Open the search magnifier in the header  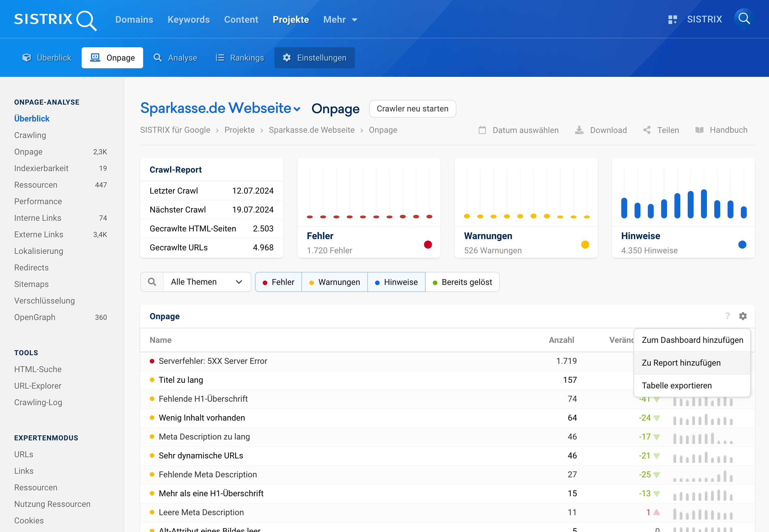(x=744, y=19)
